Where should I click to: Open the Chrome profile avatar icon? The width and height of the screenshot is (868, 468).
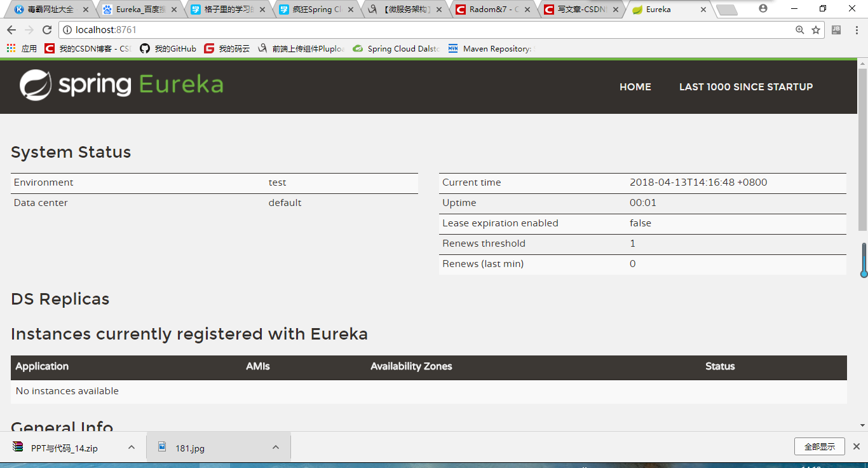pos(763,8)
